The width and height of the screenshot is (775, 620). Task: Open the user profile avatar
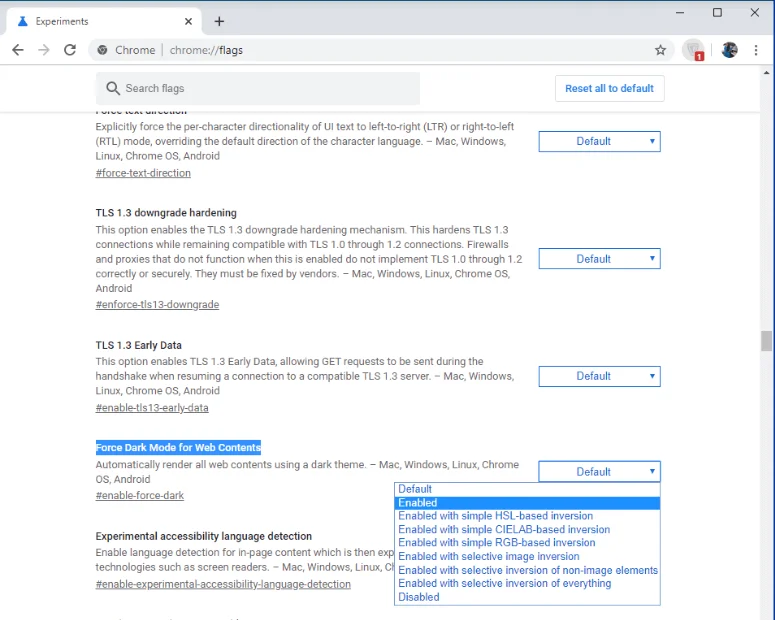pyautogui.click(x=730, y=50)
